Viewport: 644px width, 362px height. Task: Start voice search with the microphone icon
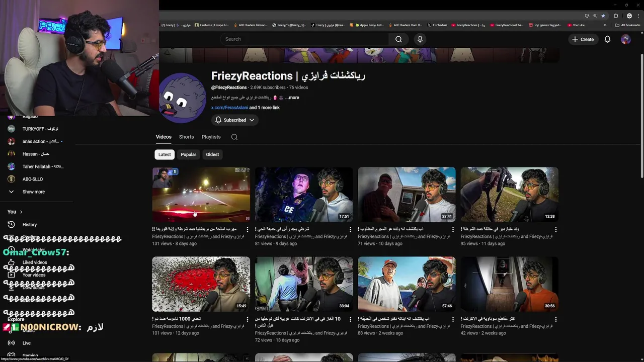[420, 39]
